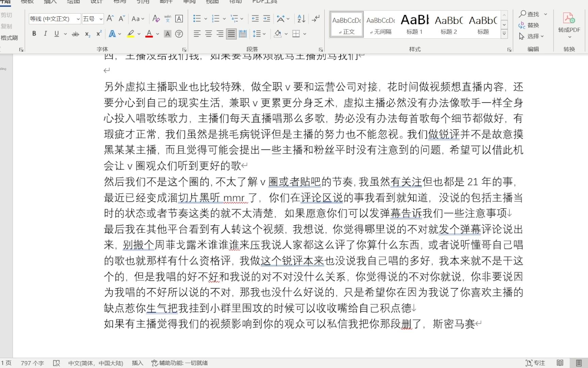Open font color dropdown arrow
Viewport: 588px width, 368px height.
(x=158, y=34)
